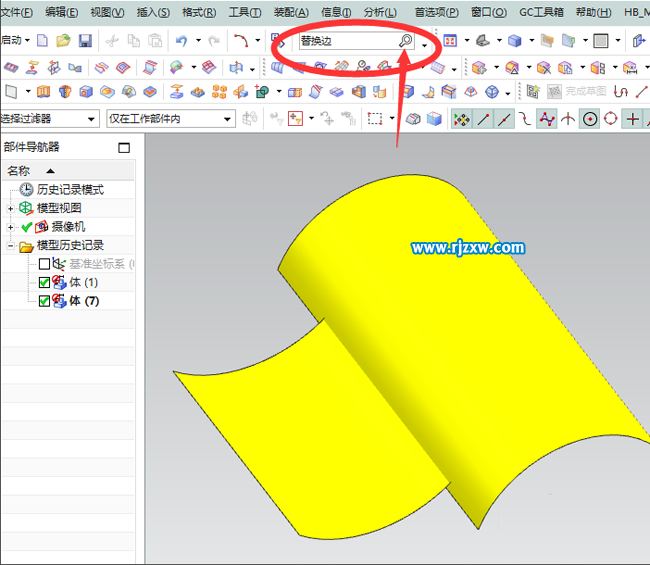Toggle the datum coordinate system checkbox
The height and width of the screenshot is (565, 650).
pyautogui.click(x=44, y=264)
